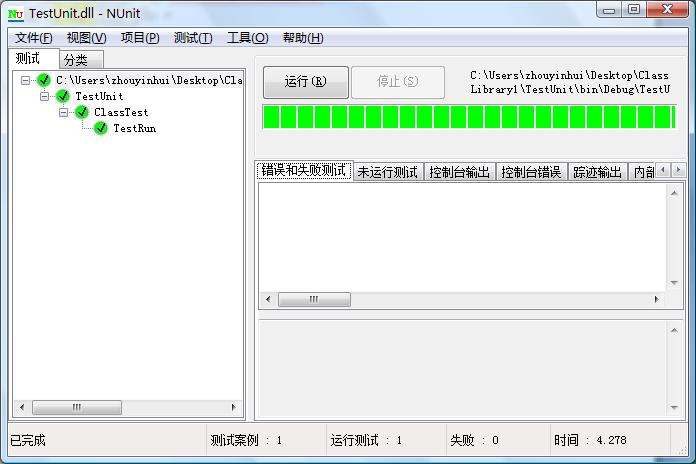The width and height of the screenshot is (696, 464).
Task: Click green checkmark icon beside TestUnit
Action: tap(63, 96)
